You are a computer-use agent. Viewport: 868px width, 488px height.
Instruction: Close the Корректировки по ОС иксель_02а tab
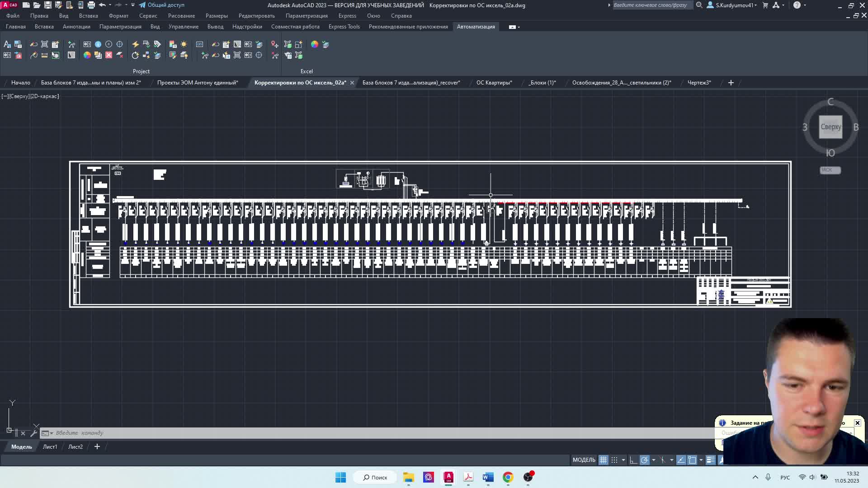[352, 83]
